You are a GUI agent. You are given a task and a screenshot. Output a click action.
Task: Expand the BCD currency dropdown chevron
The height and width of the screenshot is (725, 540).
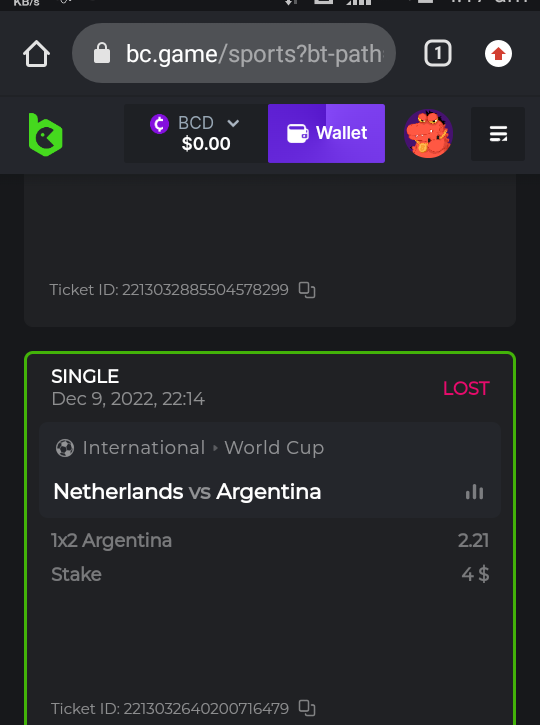coord(233,123)
